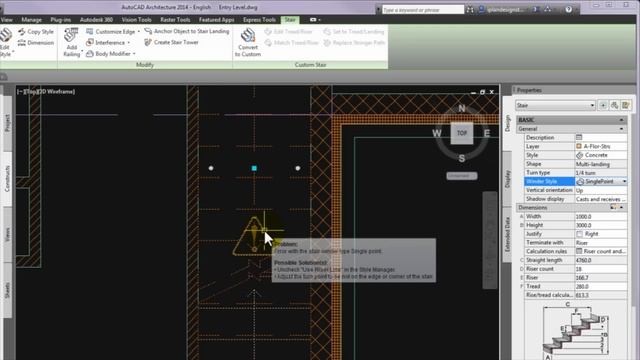Click the E compass direction on the ViewCube
This screenshot has height=360, width=640.
(x=487, y=133)
